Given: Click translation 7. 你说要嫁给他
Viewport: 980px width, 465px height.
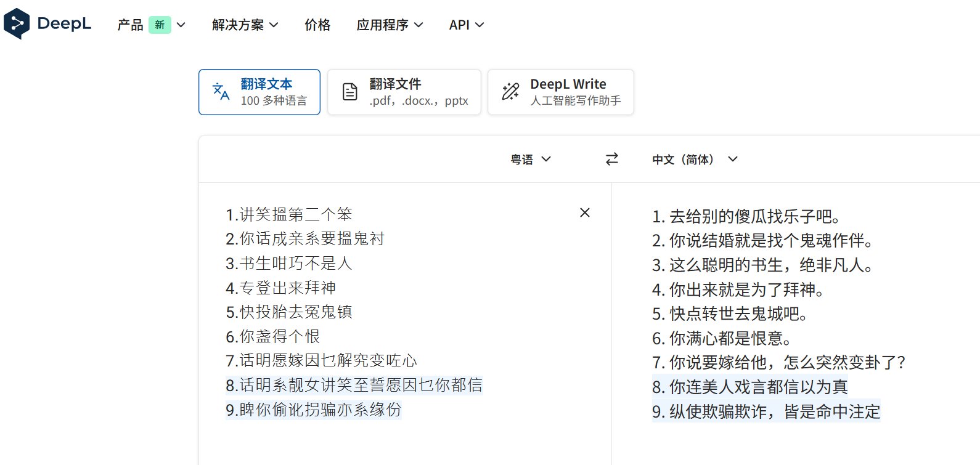Looking at the screenshot, I should (x=778, y=362).
